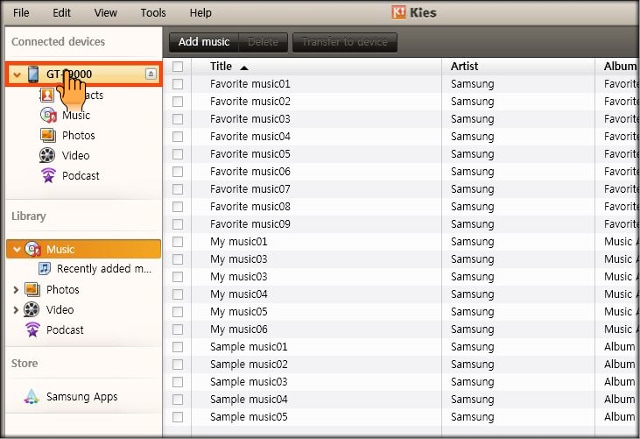Check the box for Sample music05
The image size is (640, 439).
click(x=178, y=417)
